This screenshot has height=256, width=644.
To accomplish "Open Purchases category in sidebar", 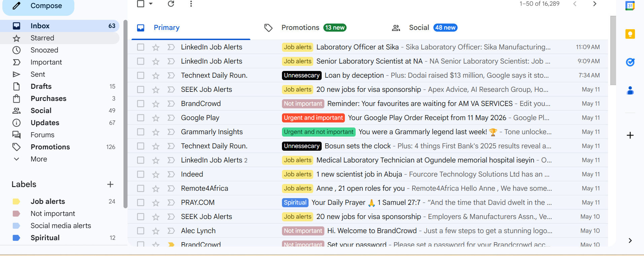I will pyautogui.click(x=60, y=99).
